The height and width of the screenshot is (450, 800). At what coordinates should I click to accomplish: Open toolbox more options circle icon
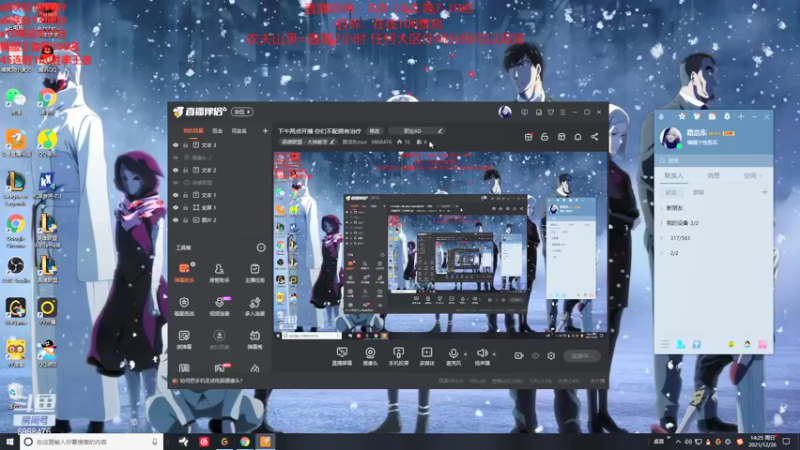tap(261, 248)
